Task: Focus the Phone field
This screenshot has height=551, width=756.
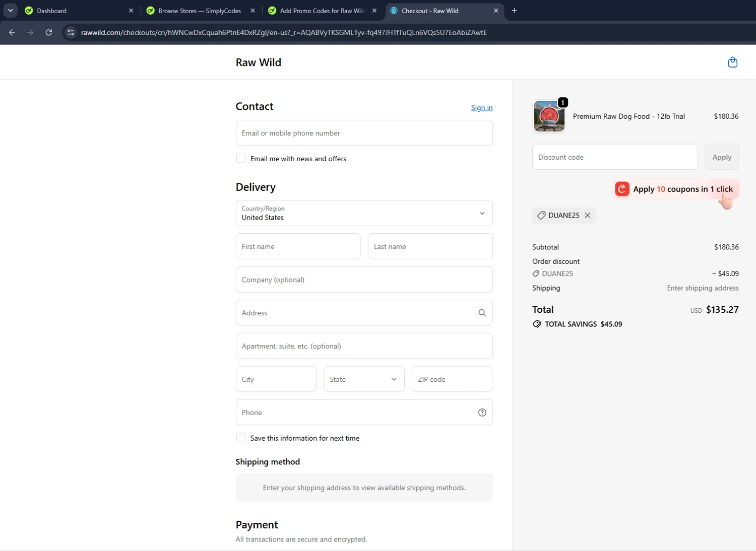Action: point(364,412)
